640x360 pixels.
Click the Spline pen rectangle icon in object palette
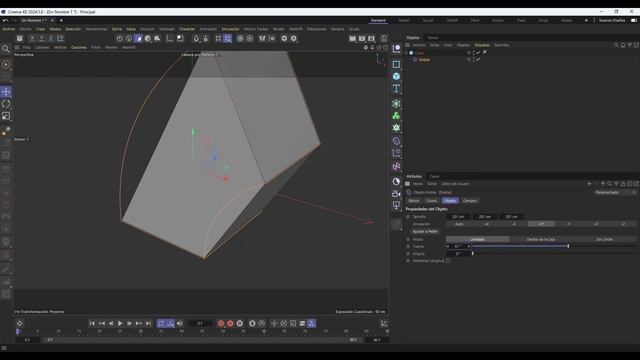tap(396, 64)
